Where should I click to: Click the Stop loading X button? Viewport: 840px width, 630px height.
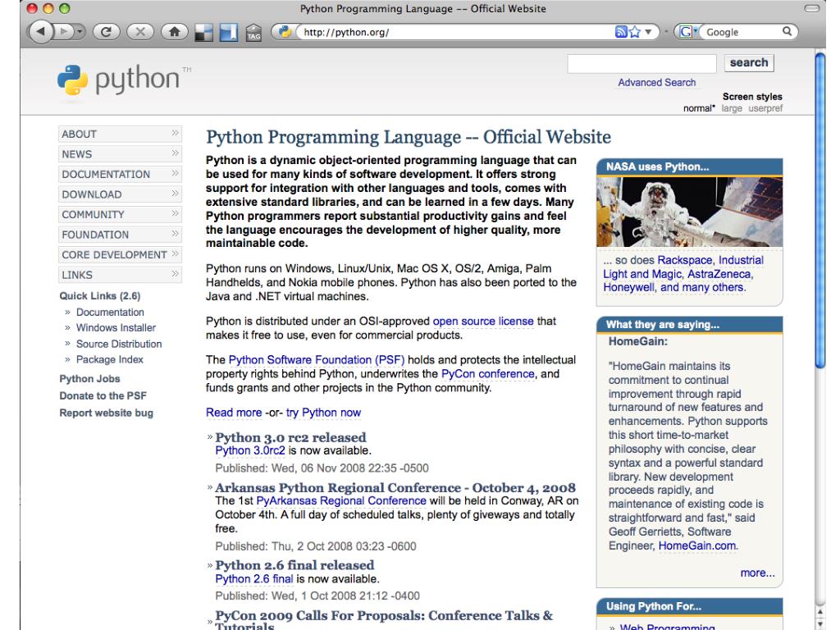(140, 32)
